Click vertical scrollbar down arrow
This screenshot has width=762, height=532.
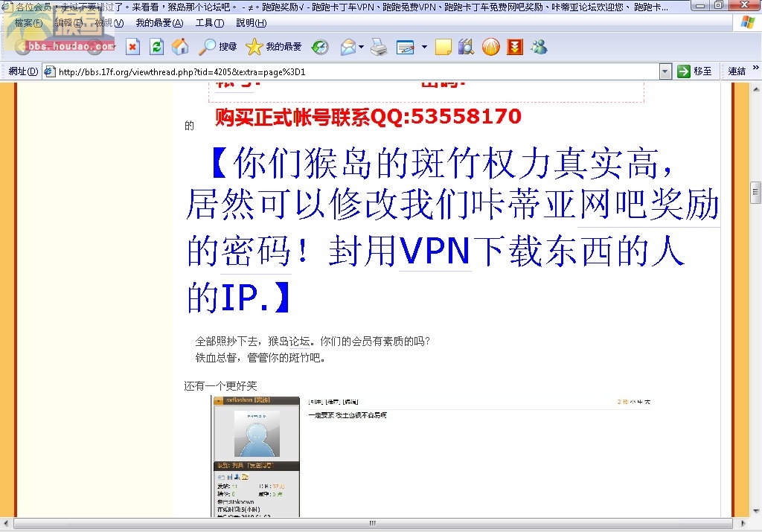(x=756, y=510)
